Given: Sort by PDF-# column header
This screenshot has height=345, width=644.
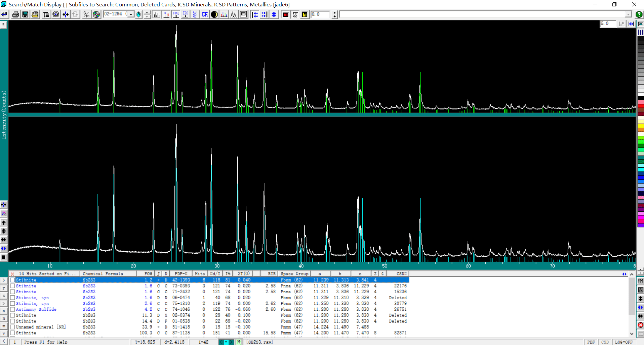Looking at the screenshot, I should click(x=181, y=274).
